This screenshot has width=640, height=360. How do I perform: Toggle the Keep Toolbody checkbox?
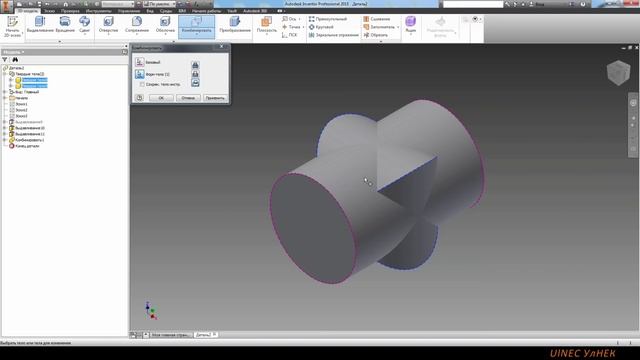pos(142,84)
